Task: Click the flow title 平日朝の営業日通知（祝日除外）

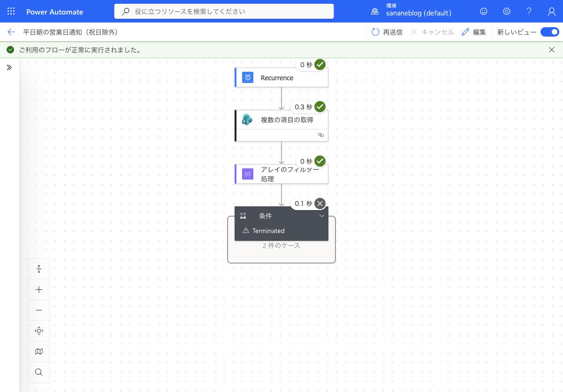Action: coord(70,32)
